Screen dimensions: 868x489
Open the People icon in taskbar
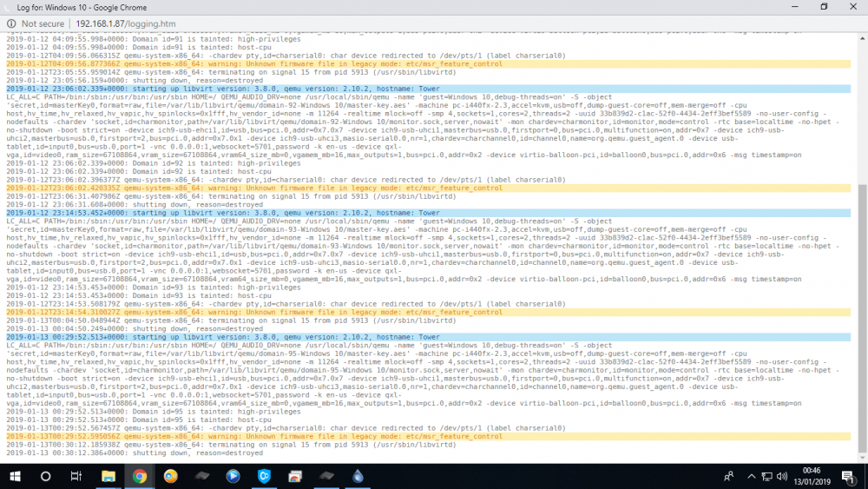[x=729, y=476]
